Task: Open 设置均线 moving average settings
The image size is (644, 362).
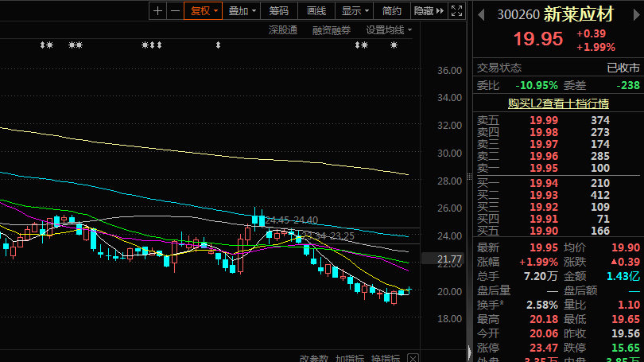Action: click(389, 30)
